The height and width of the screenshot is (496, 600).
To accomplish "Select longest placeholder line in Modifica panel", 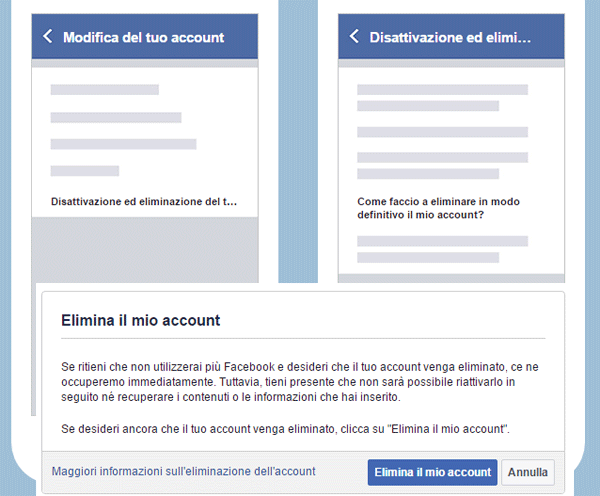I will (x=123, y=144).
